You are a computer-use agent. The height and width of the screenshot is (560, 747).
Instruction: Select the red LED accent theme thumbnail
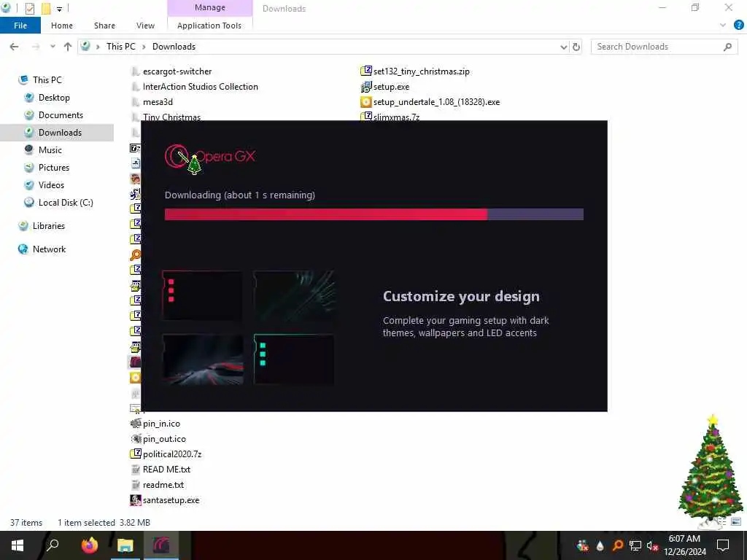(x=202, y=295)
